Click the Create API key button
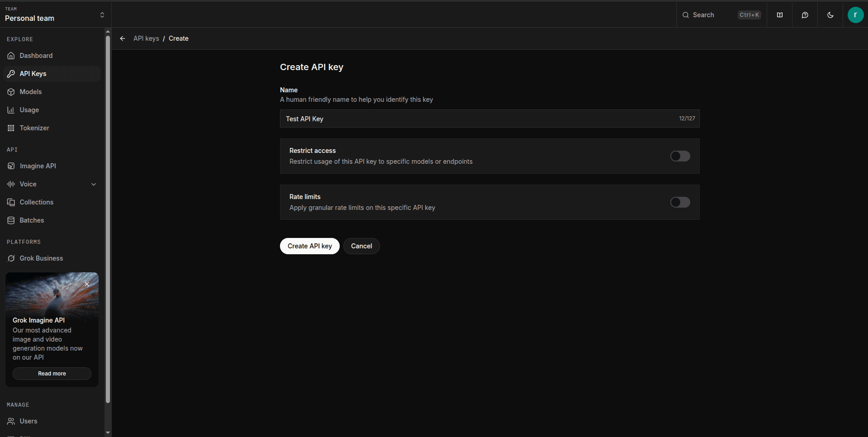This screenshot has height=437, width=868. pos(309,246)
